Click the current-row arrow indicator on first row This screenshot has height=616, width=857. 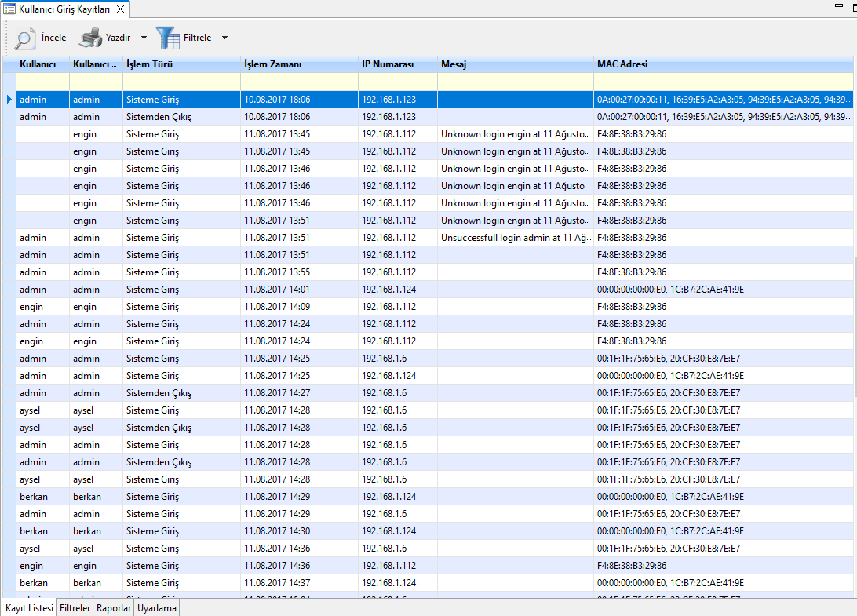pos(9,100)
